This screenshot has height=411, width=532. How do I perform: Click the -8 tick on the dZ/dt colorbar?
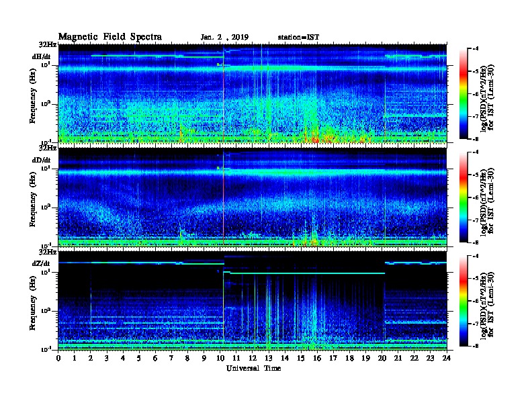click(x=475, y=346)
